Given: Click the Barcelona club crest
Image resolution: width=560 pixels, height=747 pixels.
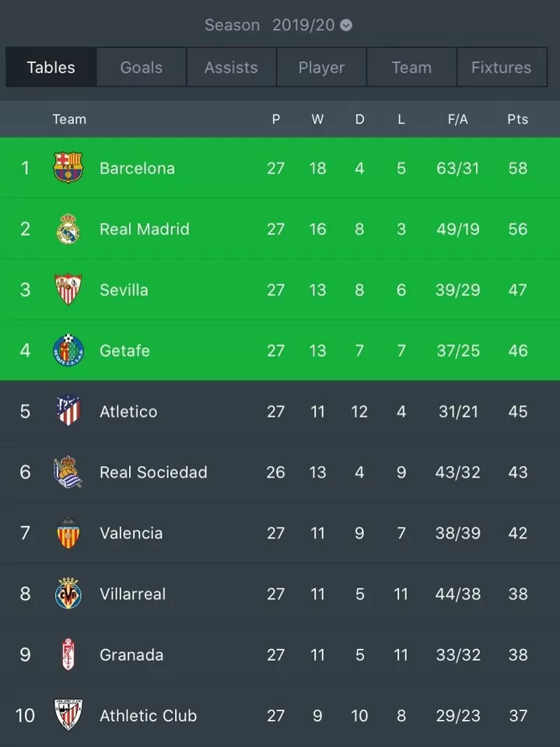Looking at the screenshot, I should tap(68, 168).
